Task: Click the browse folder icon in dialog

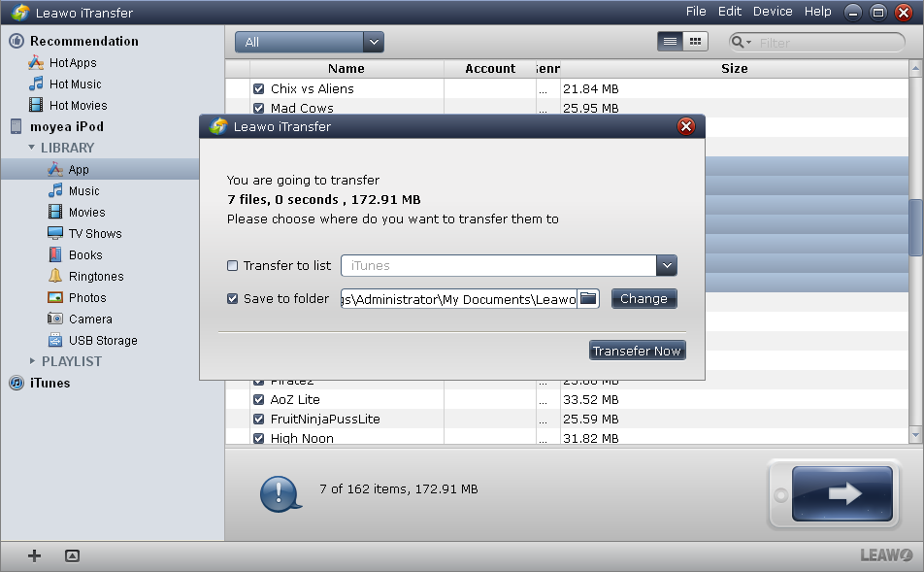Action: click(588, 298)
